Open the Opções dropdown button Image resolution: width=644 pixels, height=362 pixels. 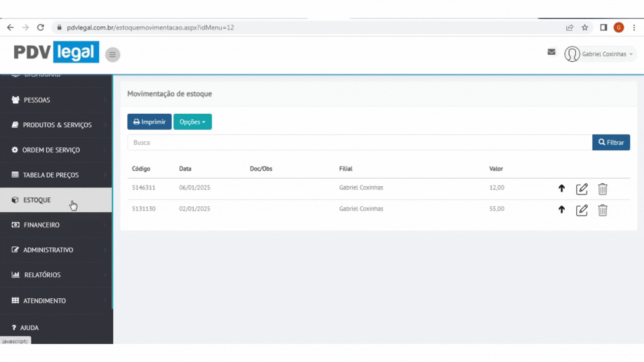(x=192, y=122)
